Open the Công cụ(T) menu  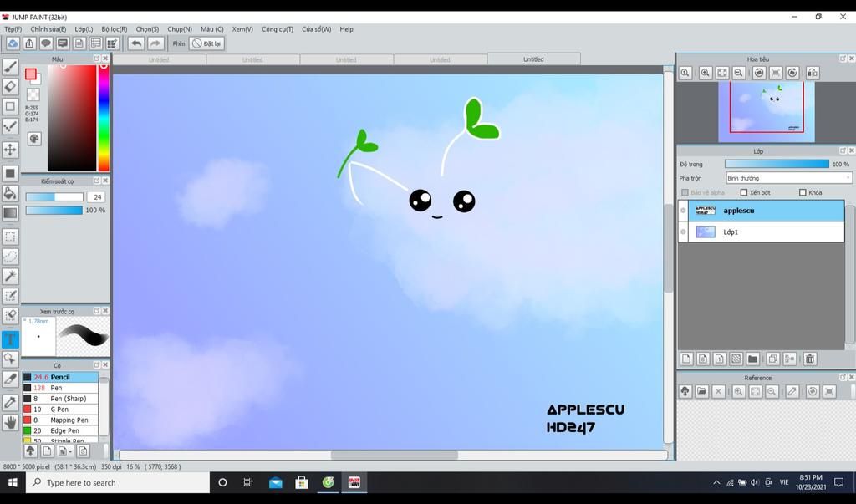278,29
